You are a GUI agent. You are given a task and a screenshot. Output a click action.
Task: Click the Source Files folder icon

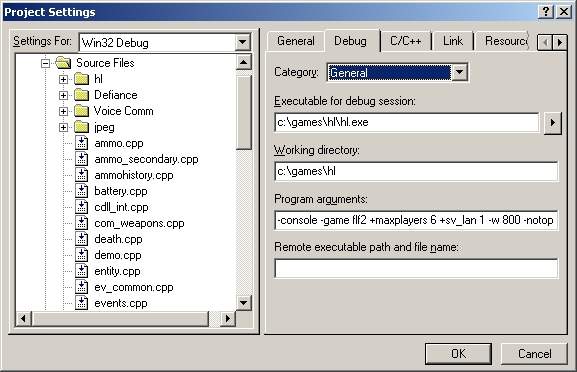(x=63, y=63)
